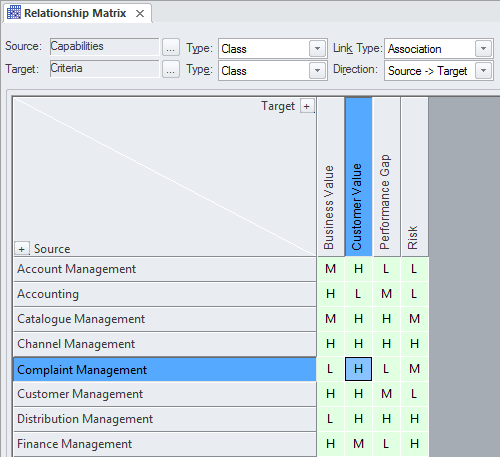Click Accounting Business Value cell
This screenshot has width=500, height=457.
pos(331,294)
